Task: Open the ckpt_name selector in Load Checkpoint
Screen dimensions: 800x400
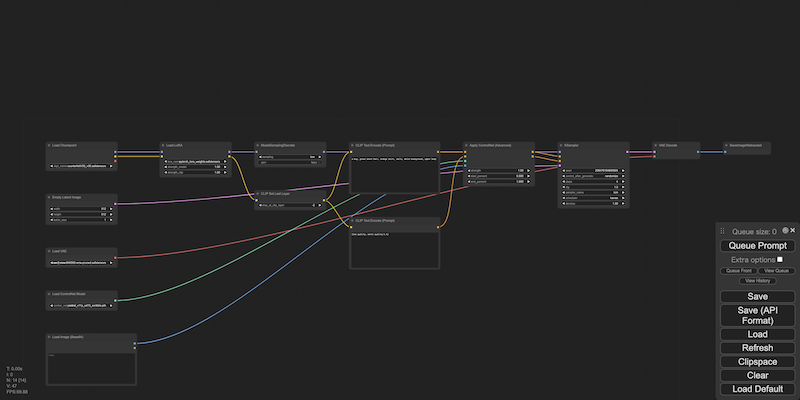Action: tap(81, 166)
